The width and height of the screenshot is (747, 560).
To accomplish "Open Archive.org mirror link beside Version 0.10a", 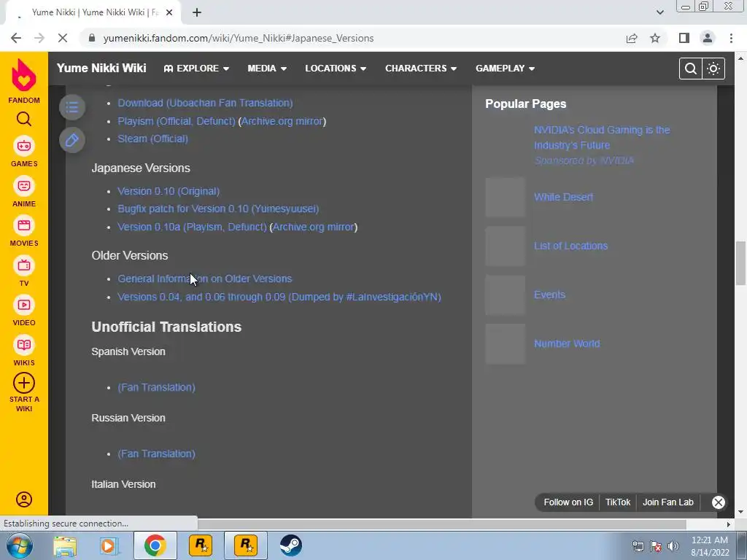I will (x=314, y=227).
